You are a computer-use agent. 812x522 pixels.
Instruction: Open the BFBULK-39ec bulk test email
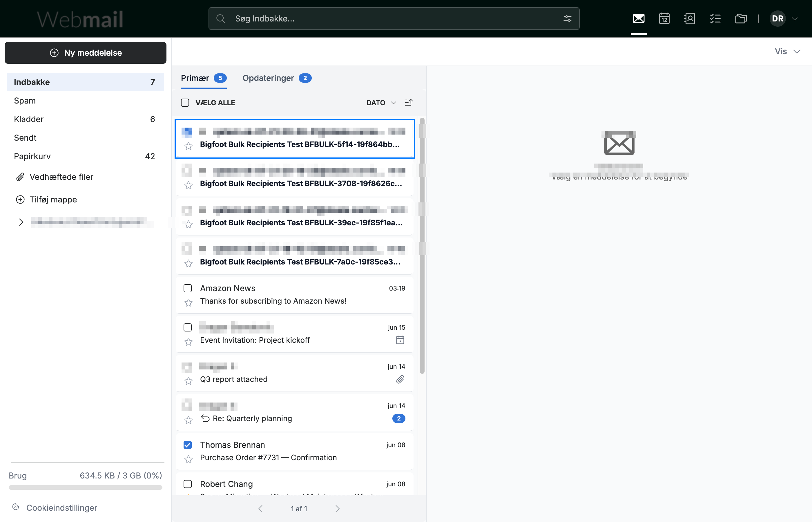click(x=295, y=217)
